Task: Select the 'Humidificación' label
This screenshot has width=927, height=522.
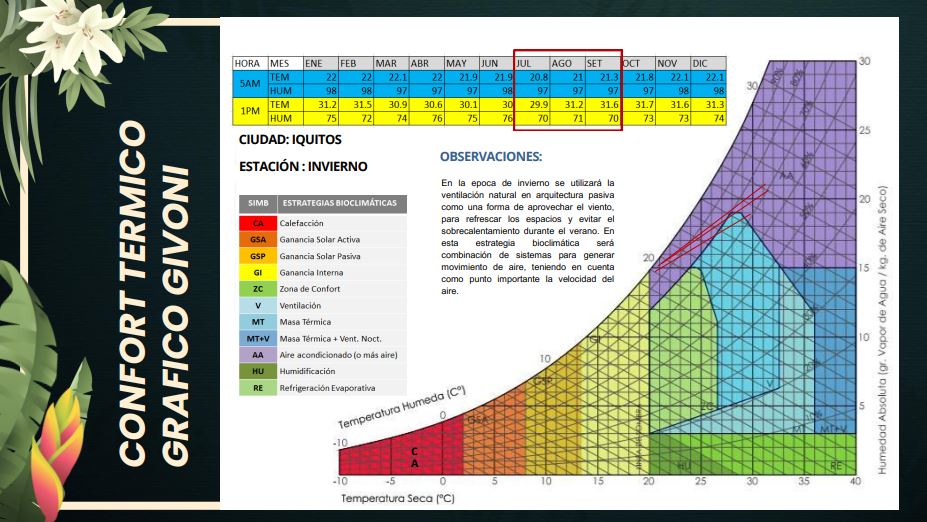Action: pyautogui.click(x=307, y=371)
